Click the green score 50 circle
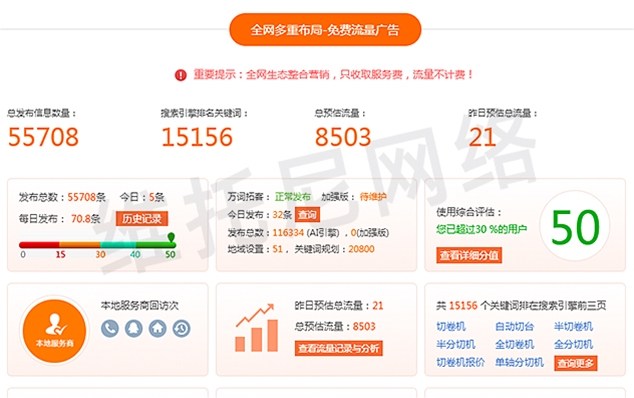The height and width of the screenshot is (398, 634). (575, 226)
